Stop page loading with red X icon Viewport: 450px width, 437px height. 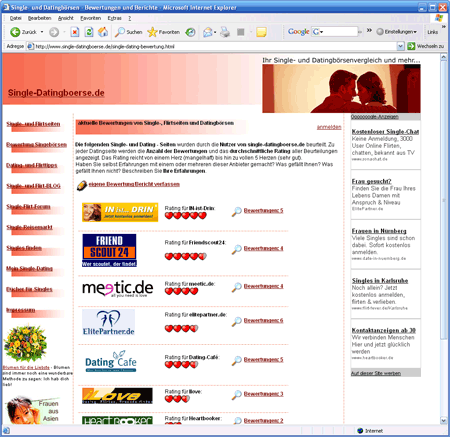point(75,32)
